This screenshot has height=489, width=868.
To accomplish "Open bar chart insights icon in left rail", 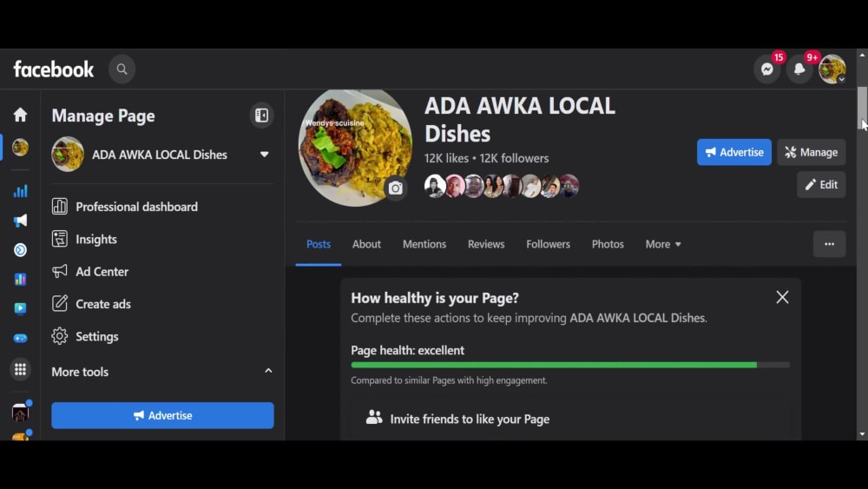I will pyautogui.click(x=21, y=191).
